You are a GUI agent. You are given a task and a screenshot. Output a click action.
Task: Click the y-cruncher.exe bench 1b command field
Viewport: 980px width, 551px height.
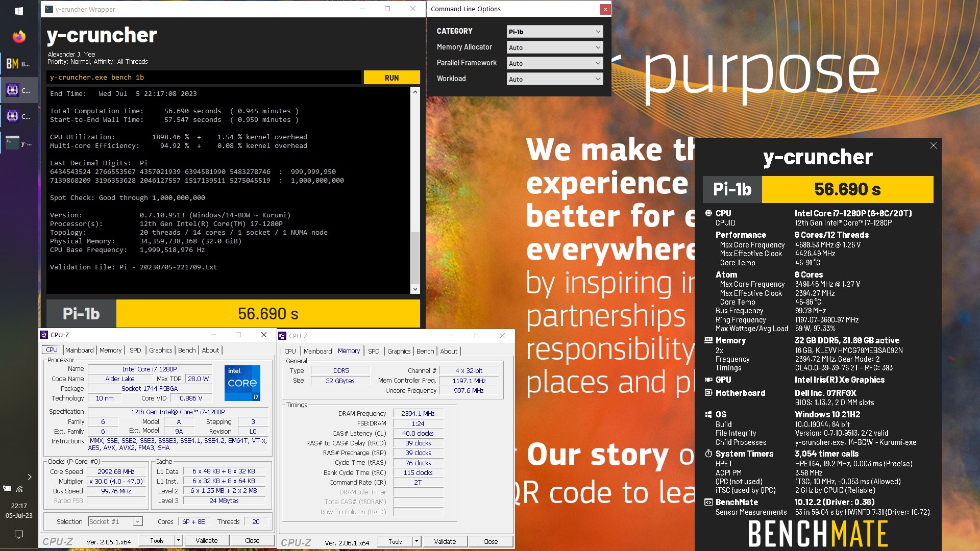point(204,78)
